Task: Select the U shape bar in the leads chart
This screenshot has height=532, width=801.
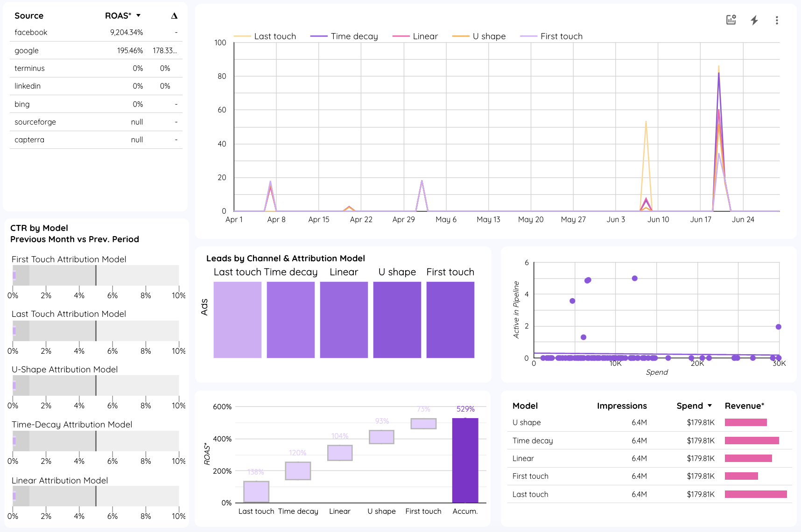Action: pyautogui.click(x=397, y=320)
